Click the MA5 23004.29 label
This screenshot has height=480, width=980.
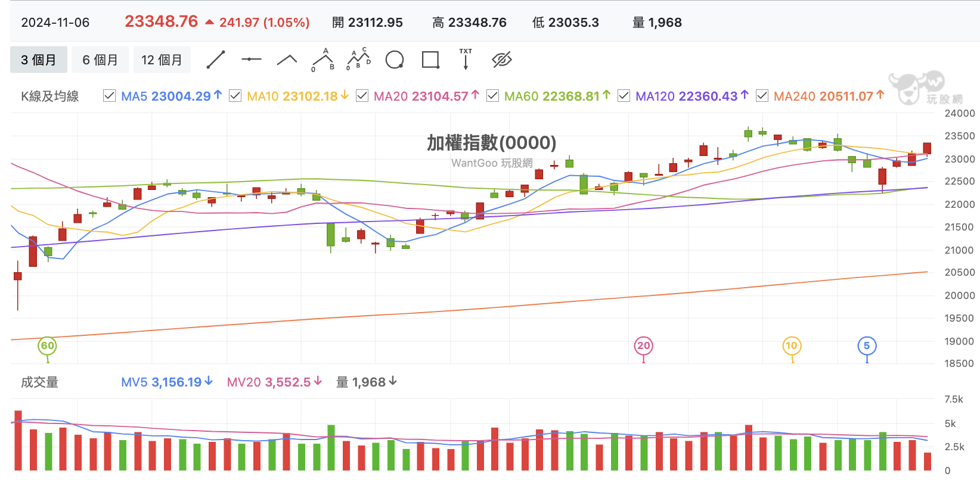[172, 96]
